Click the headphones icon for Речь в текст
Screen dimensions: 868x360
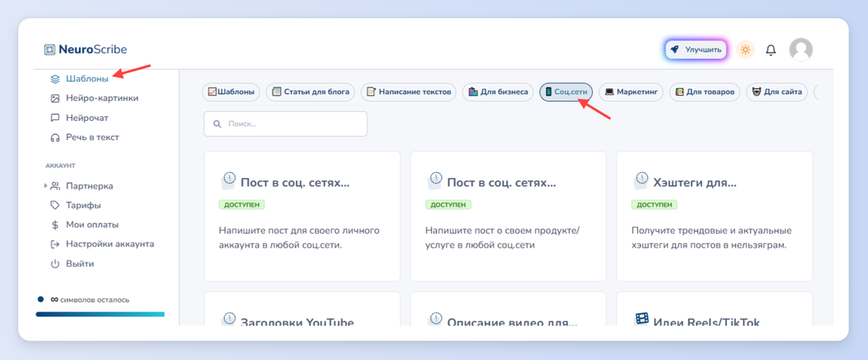55,137
